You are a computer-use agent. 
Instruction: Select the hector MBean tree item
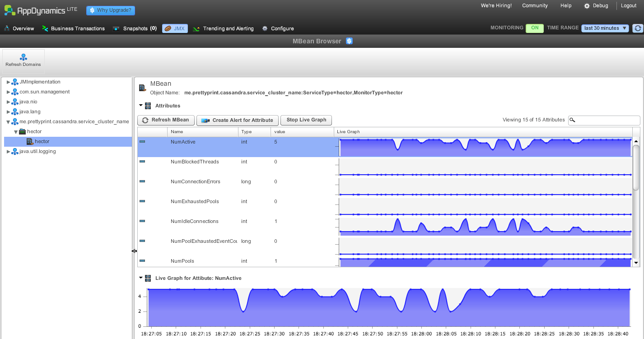(x=68, y=142)
